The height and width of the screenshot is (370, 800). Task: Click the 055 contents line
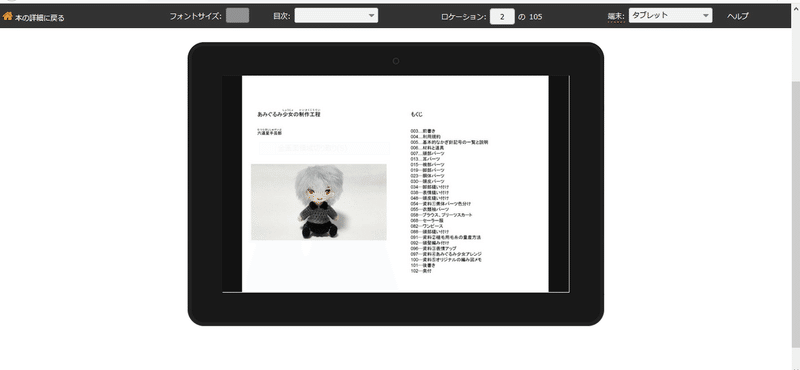(430, 209)
